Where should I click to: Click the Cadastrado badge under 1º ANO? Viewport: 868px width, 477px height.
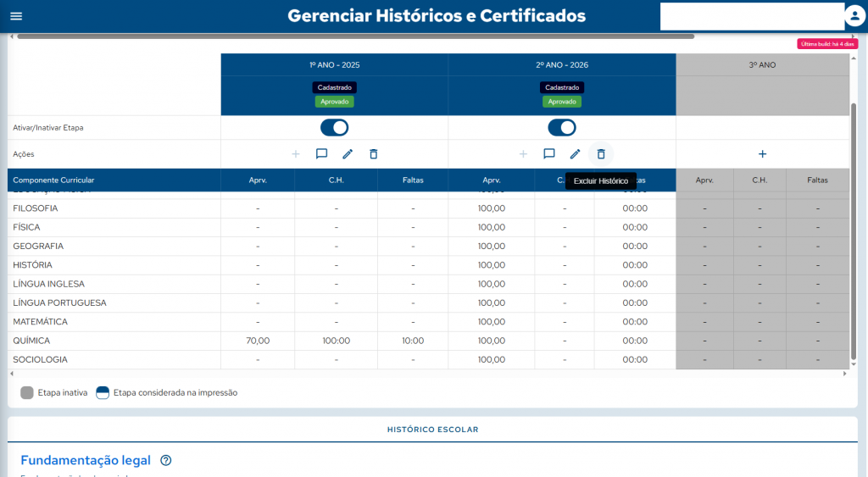[x=334, y=87]
